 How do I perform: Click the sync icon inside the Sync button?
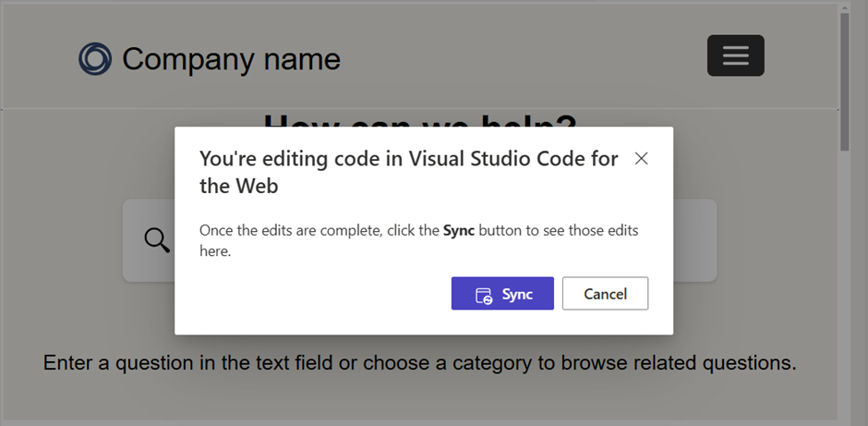point(483,295)
